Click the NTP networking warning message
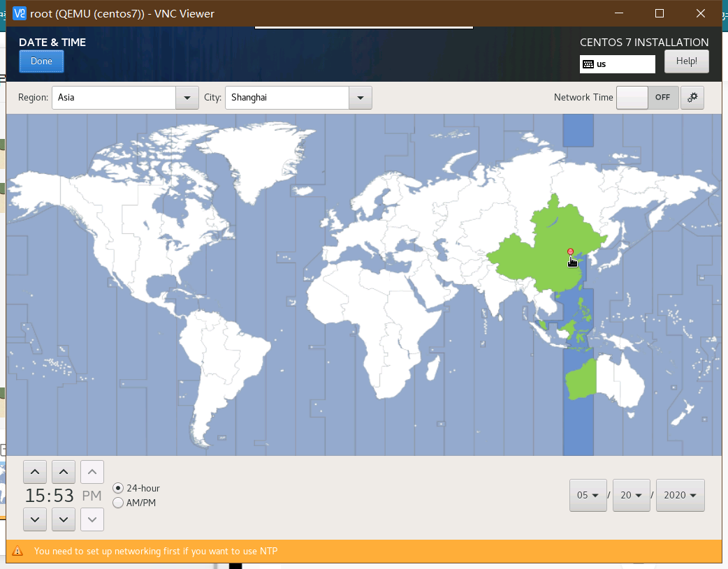Viewport: 728px width, 569px height. coord(156,551)
